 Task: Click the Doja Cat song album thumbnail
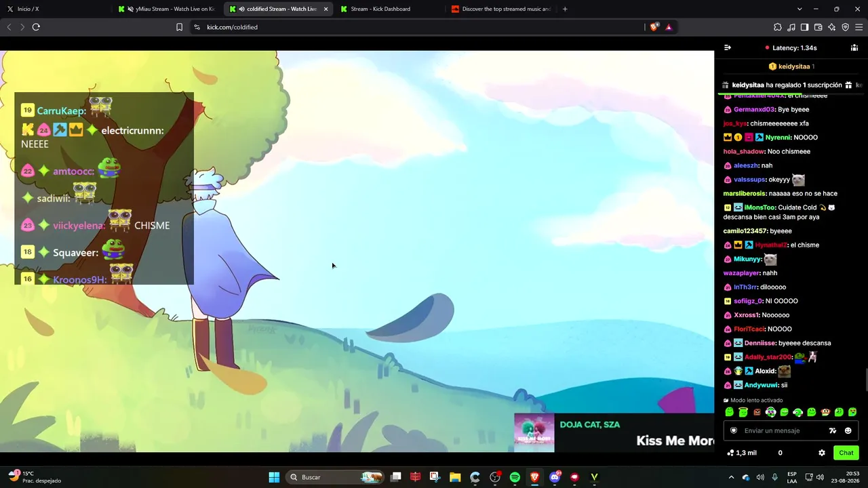pos(534,432)
